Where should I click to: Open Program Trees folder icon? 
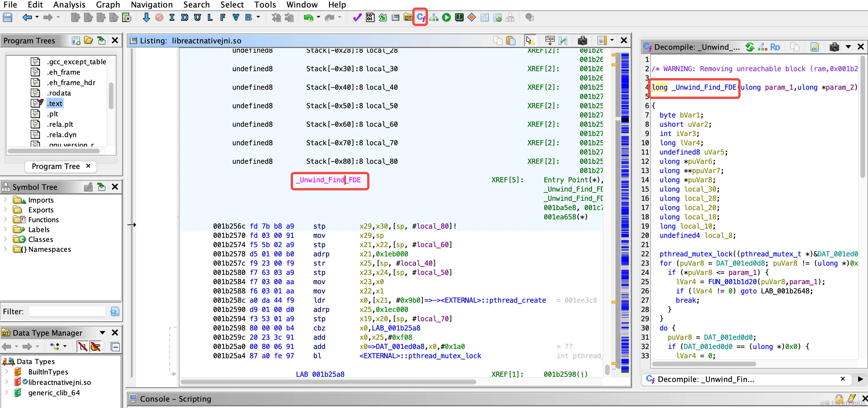[x=88, y=41]
